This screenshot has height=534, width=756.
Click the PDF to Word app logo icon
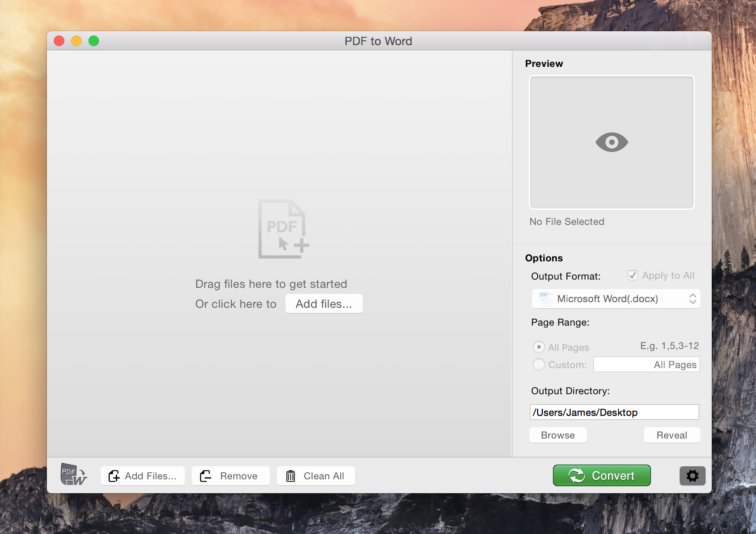pos(73,474)
